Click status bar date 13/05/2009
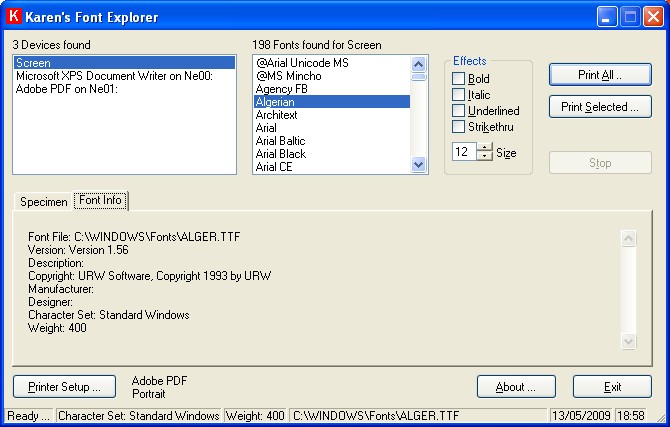Screen dimensions: 670x427 pyautogui.click(x=581, y=415)
